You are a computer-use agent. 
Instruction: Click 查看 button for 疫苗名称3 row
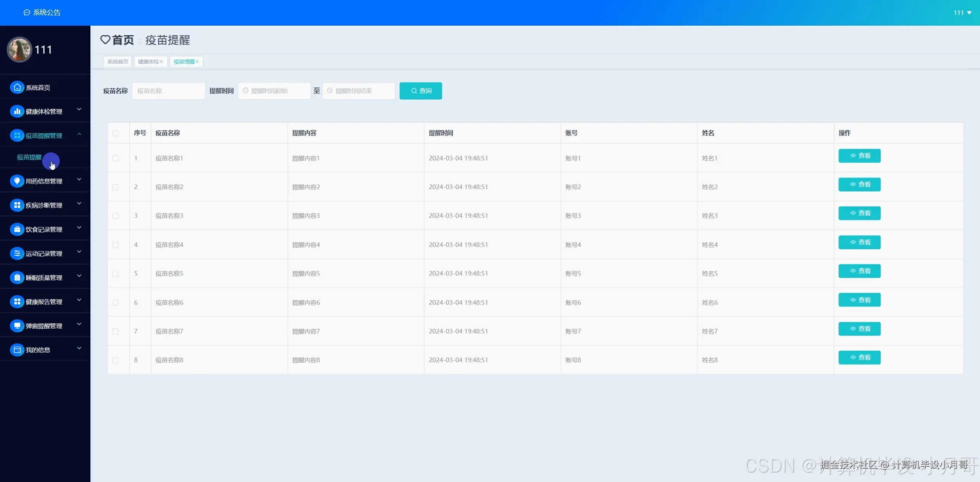(x=859, y=213)
